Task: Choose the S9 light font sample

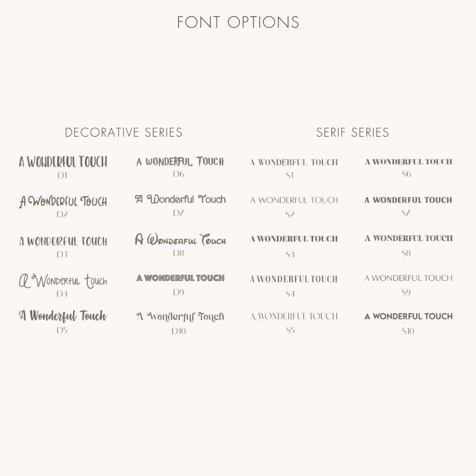Action: click(x=408, y=278)
